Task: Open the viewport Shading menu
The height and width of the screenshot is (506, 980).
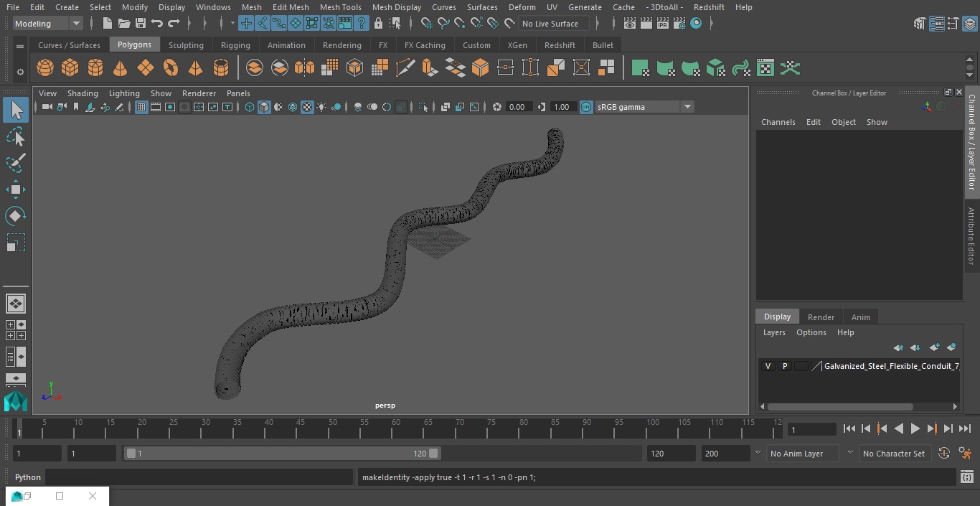Action: coord(83,93)
